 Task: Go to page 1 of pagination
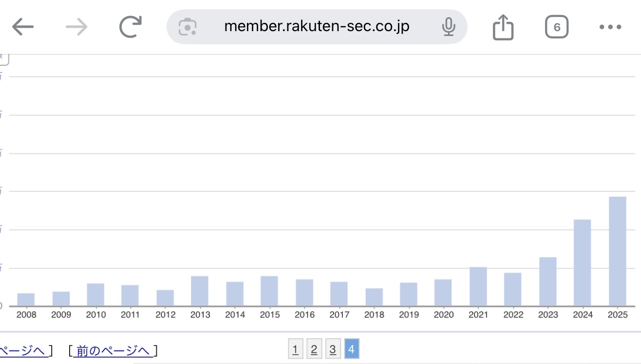coord(295,349)
